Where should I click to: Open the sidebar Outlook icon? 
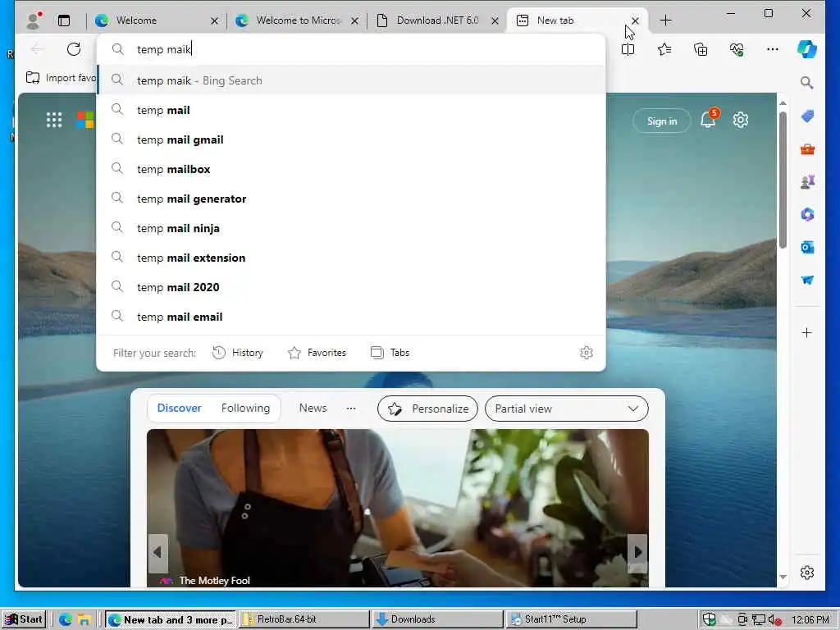pyautogui.click(x=807, y=247)
